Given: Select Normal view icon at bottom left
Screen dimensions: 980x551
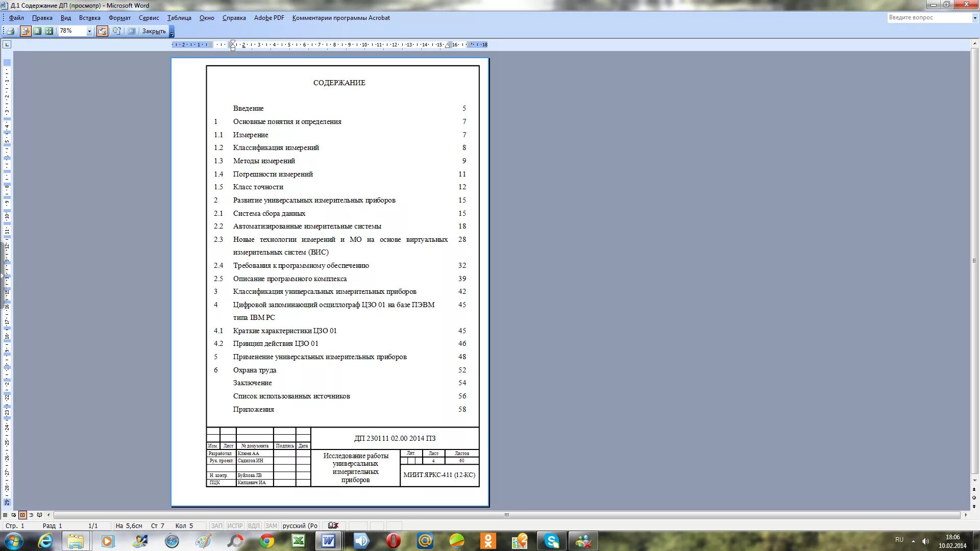Looking at the screenshot, I should click(x=5, y=515).
